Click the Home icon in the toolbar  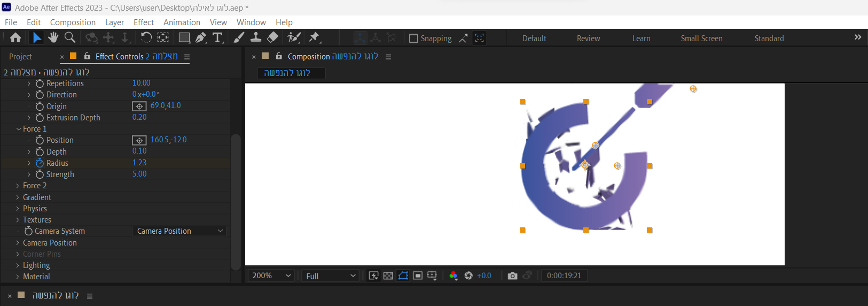(x=15, y=37)
